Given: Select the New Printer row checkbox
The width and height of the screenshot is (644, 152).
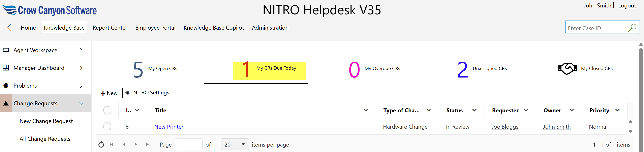Looking at the screenshot, I should coord(107,126).
